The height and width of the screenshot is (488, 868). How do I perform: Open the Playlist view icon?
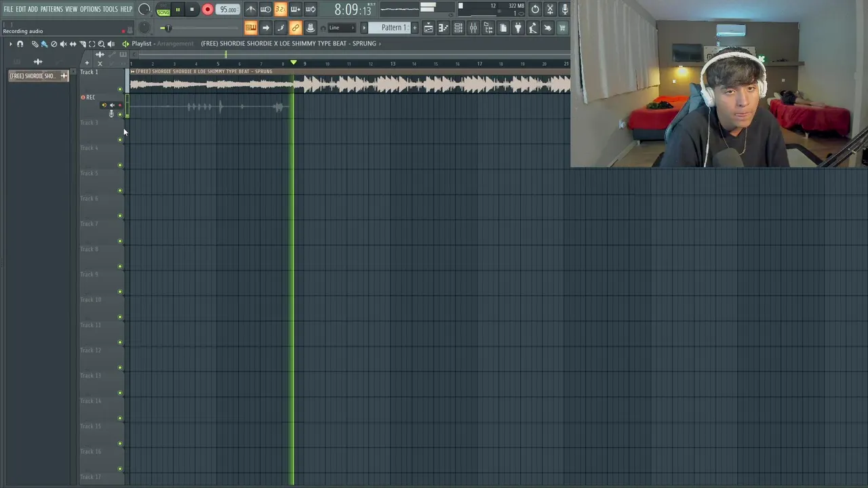pyautogui.click(x=429, y=28)
